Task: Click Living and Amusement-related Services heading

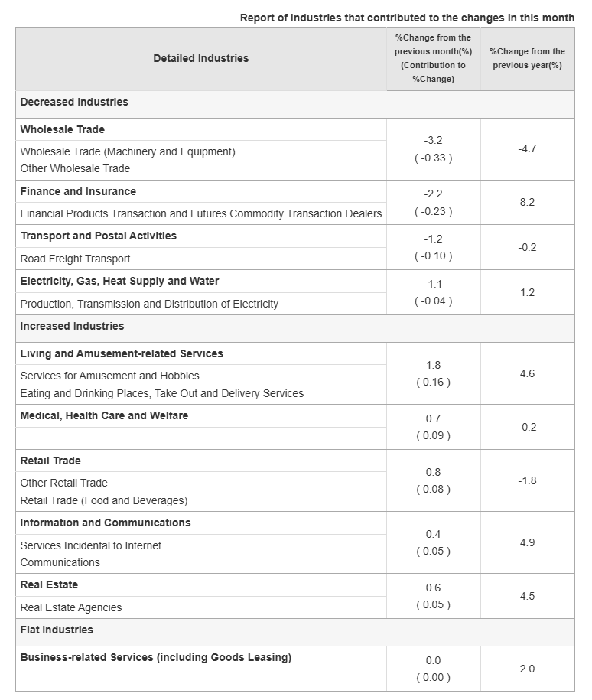Action: pyautogui.click(x=122, y=354)
